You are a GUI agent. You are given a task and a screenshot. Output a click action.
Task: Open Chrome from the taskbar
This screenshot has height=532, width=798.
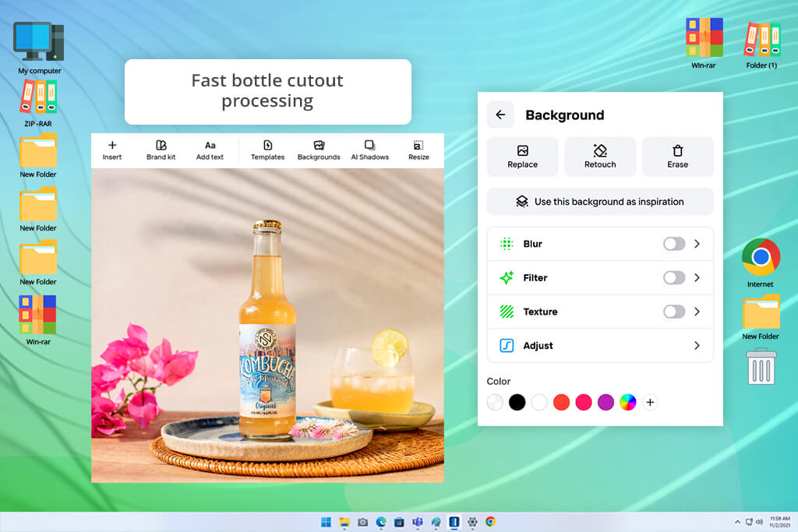491,522
